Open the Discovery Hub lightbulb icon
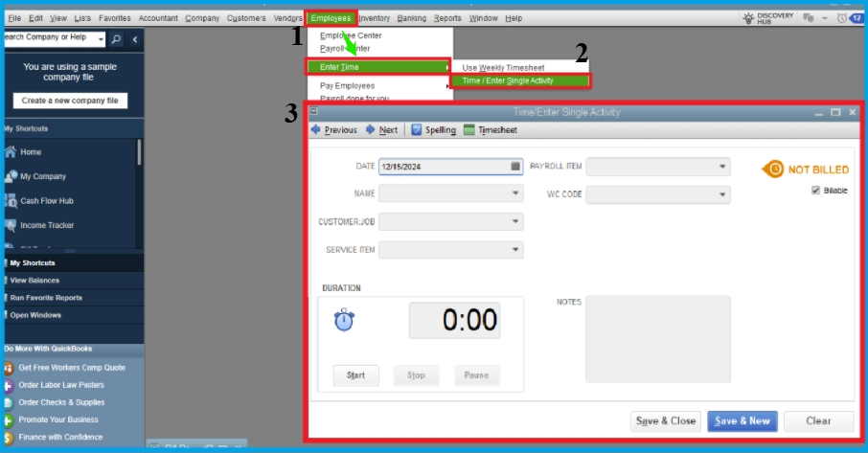Image resolution: width=868 pixels, height=453 pixels. pos(748,18)
